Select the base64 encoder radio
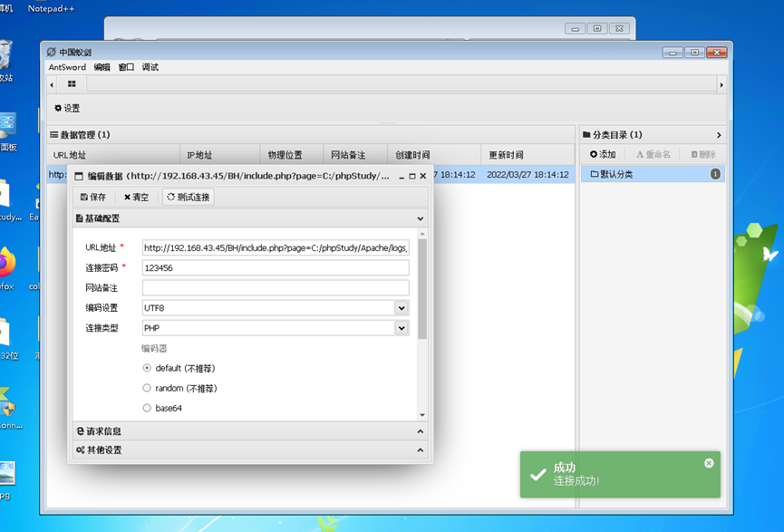The image size is (784, 532). (147, 408)
